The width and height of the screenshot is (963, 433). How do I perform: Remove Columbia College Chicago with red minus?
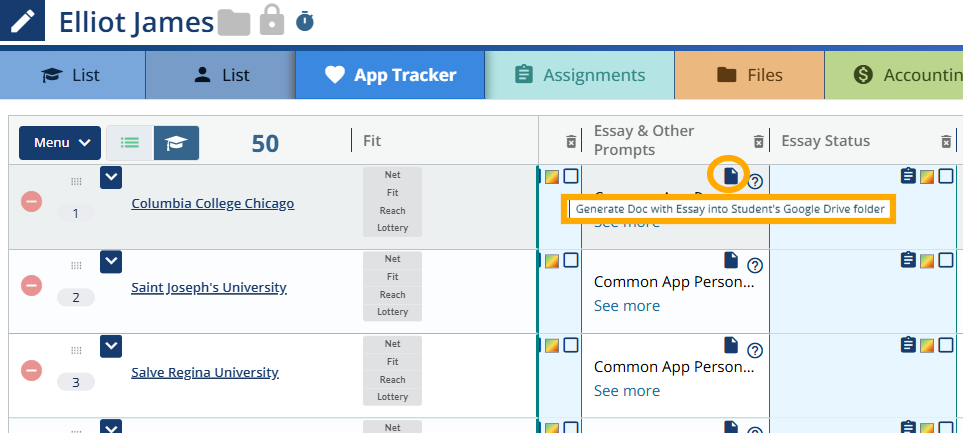(31, 201)
